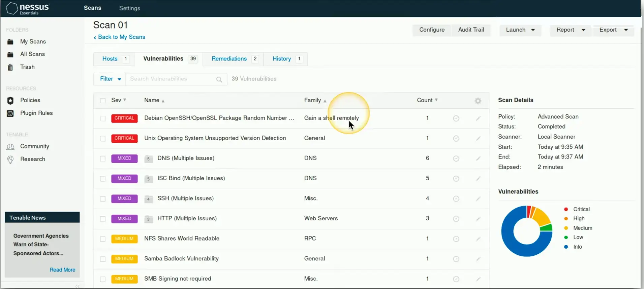Open the Report dropdown menu
The image size is (644, 289).
(x=570, y=30)
